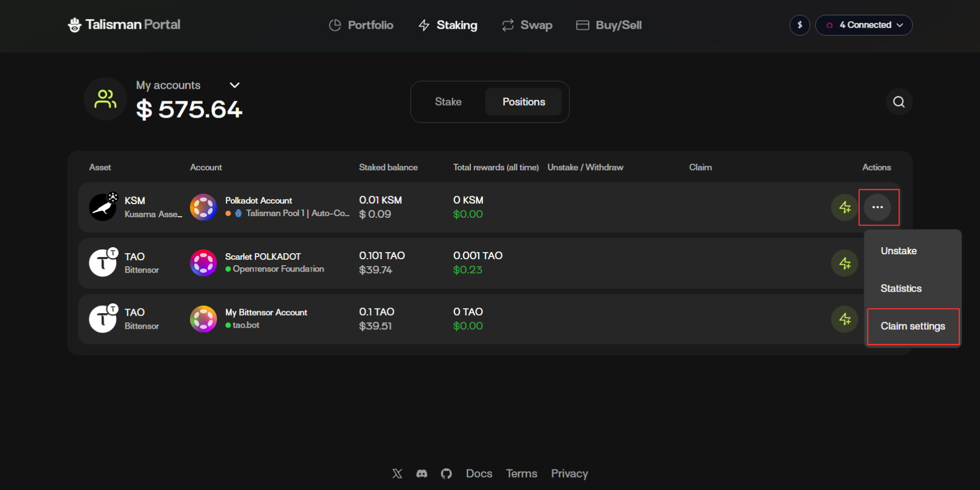
Task: Open the Discord footer icon
Action: pyautogui.click(x=422, y=474)
